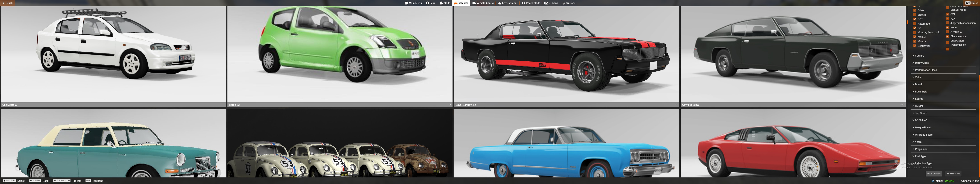Expand the Weight/Power filter
980x184 pixels.
tap(943, 128)
